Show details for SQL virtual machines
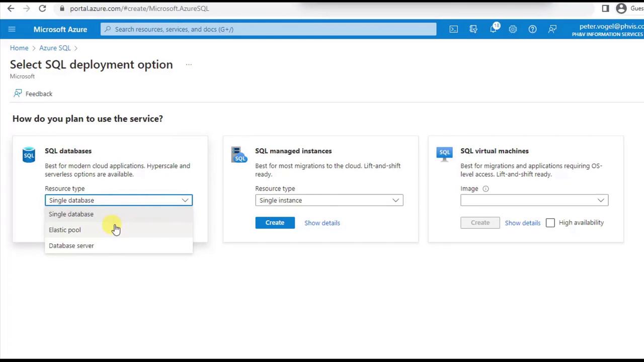The width and height of the screenshot is (644, 362). [522, 223]
